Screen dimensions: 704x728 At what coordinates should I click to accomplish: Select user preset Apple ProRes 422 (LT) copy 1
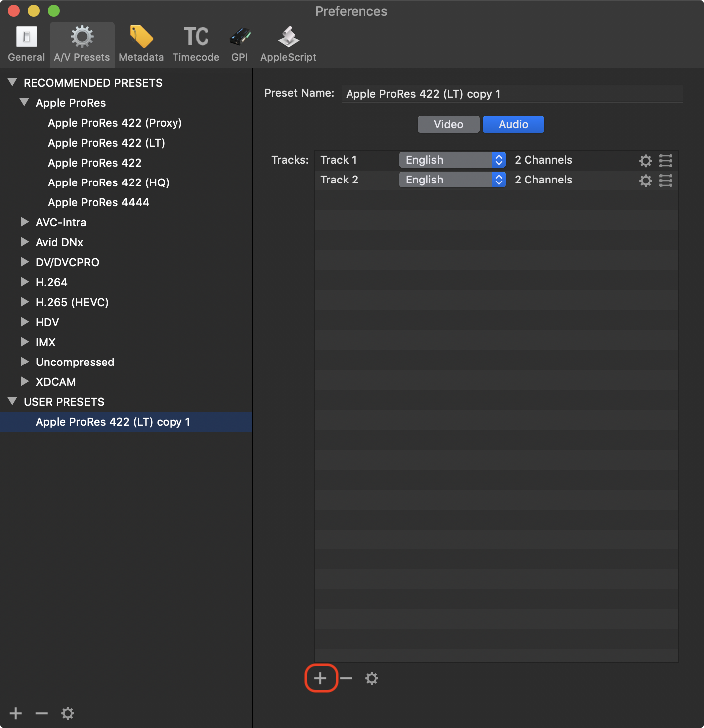[126, 422]
